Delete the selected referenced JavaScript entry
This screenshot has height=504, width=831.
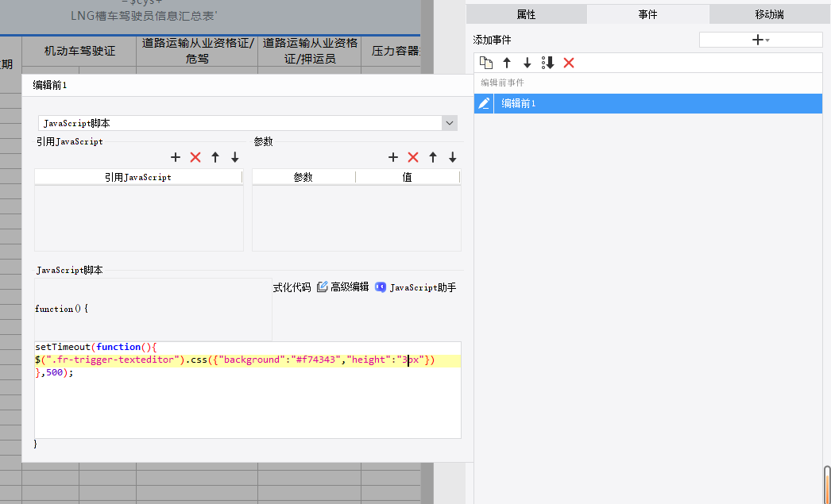(x=195, y=157)
